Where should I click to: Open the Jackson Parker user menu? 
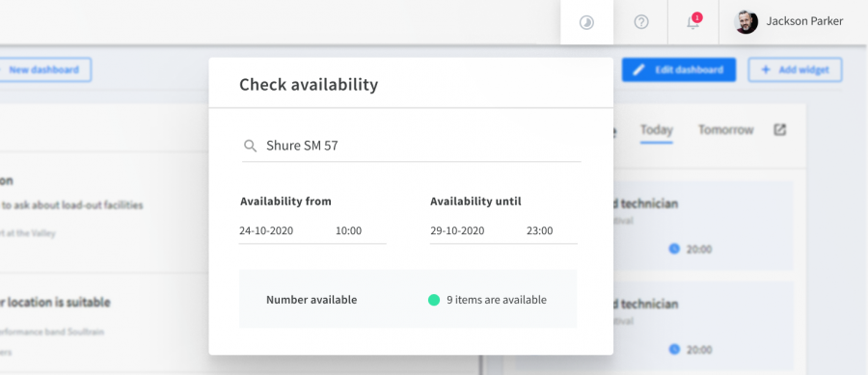788,22
